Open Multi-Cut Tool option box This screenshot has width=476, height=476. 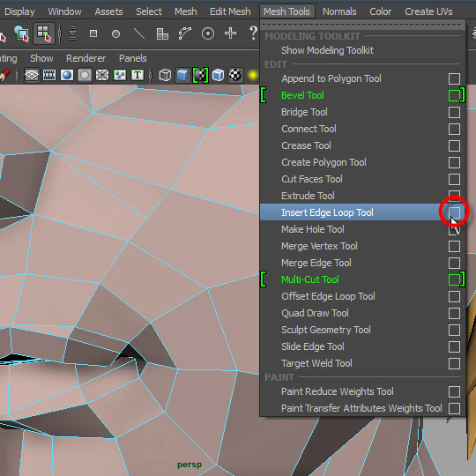coord(454,279)
